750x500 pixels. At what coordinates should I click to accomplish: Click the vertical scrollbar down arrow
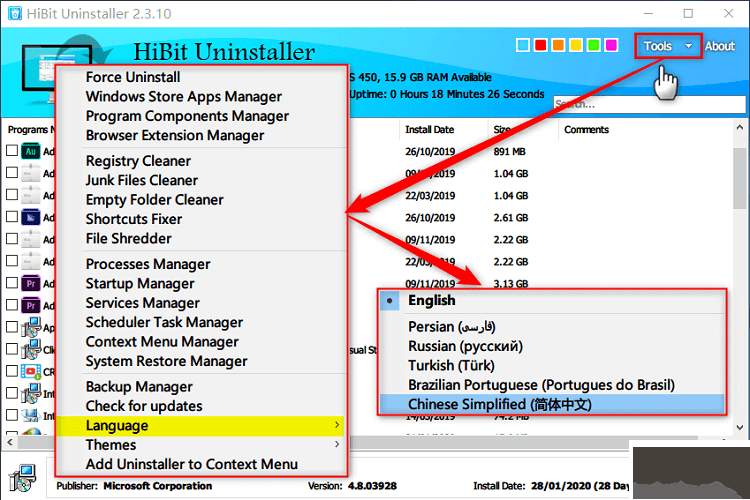tap(739, 427)
